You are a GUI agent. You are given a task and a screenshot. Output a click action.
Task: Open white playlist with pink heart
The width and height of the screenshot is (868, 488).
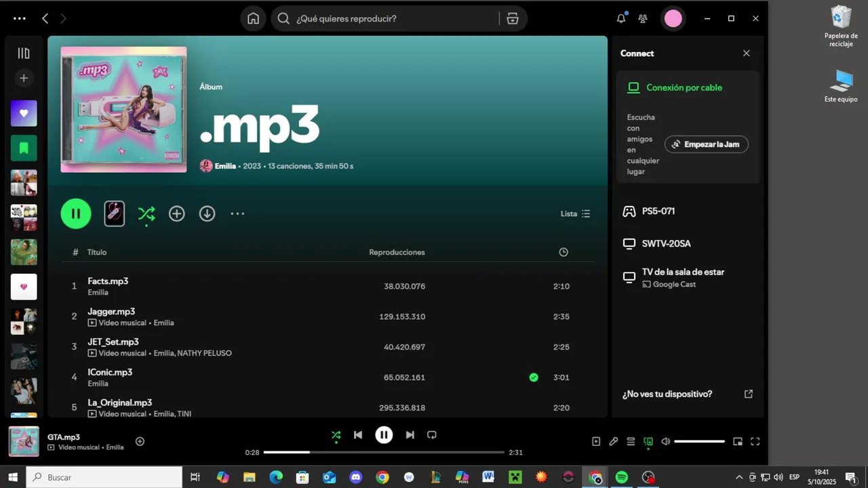[24, 287]
